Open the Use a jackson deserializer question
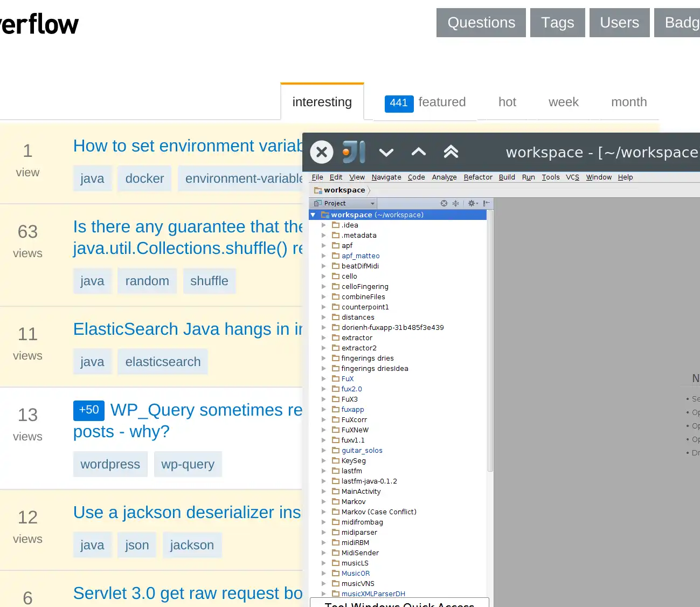This screenshot has width=700, height=607. 188,512
